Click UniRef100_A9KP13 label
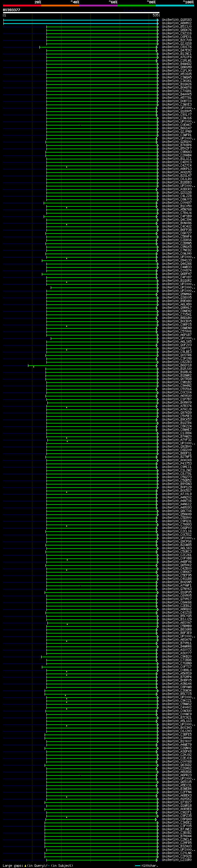This screenshot has width=197, height=868. point(176,169)
